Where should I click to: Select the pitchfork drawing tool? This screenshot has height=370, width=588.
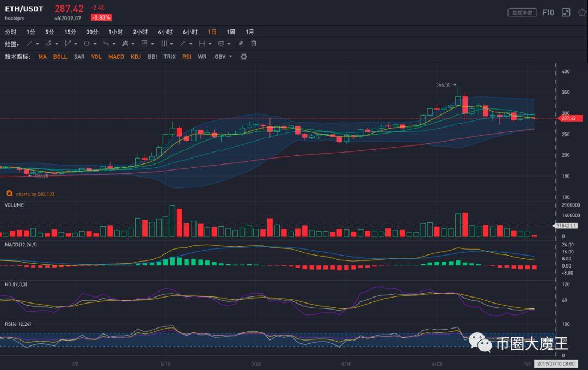125,44
